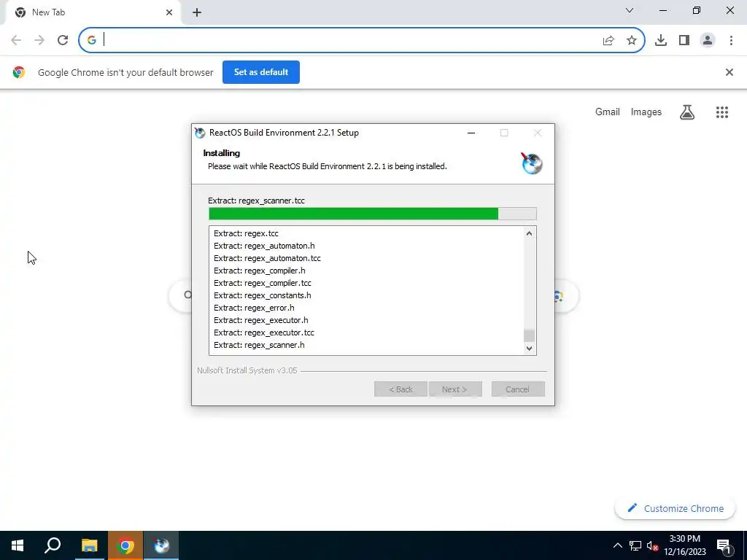747x560 pixels.
Task: Open volume tray icon
Action: tap(653, 545)
